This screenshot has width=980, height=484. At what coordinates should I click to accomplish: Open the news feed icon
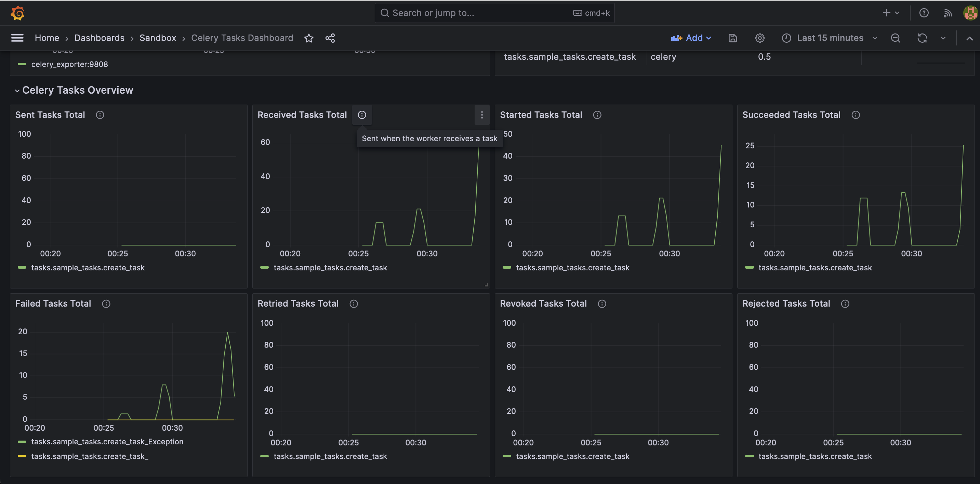click(x=947, y=13)
